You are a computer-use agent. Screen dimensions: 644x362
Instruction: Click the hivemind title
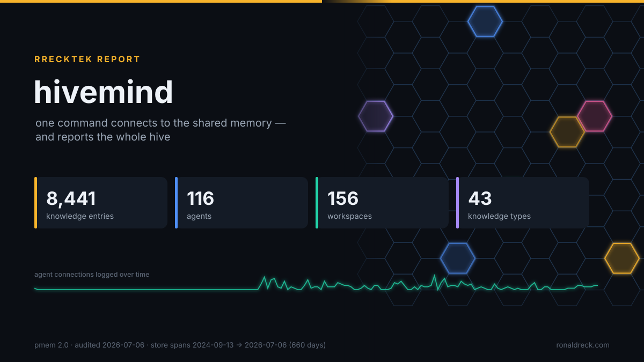tap(104, 92)
